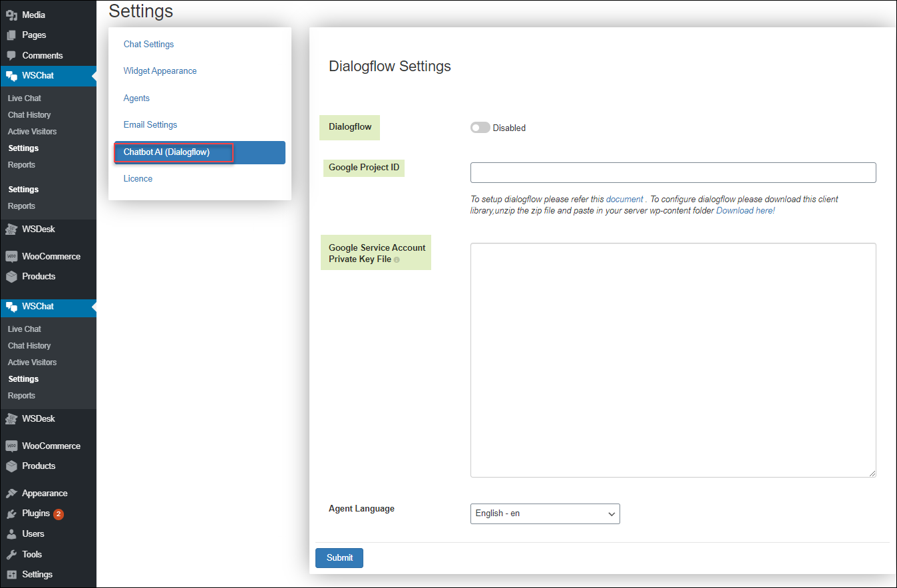This screenshot has width=897, height=588.
Task: Click the bottom Settings sliders icon
Action: 11,575
